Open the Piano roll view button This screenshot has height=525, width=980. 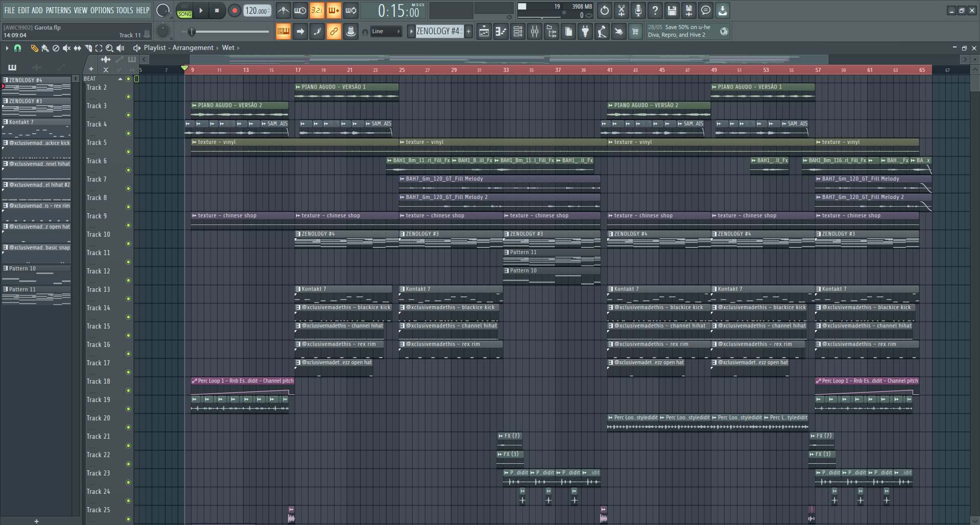(501, 32)
